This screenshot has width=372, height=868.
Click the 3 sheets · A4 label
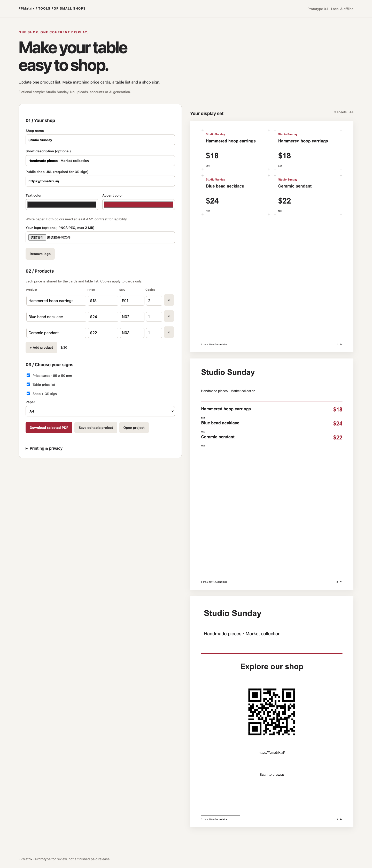click(343, 112)
